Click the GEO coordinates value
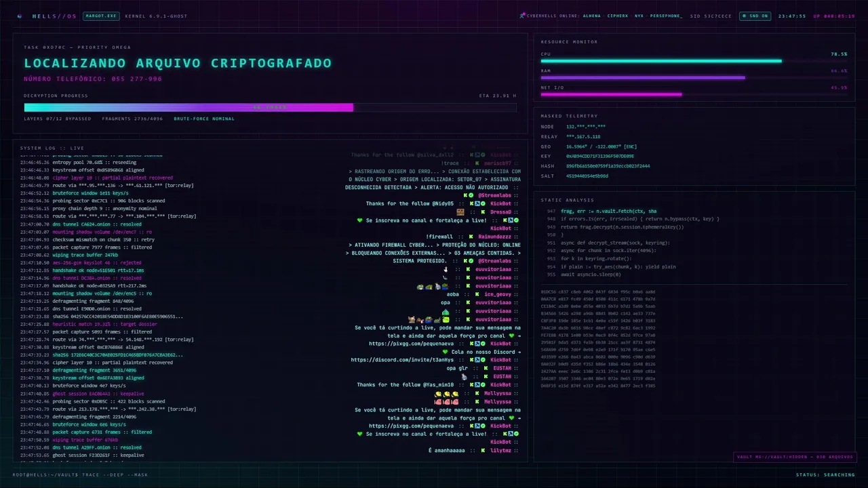The width and height of the screenshot is (868, 488). pyautogui.click(x=600, y=146)
